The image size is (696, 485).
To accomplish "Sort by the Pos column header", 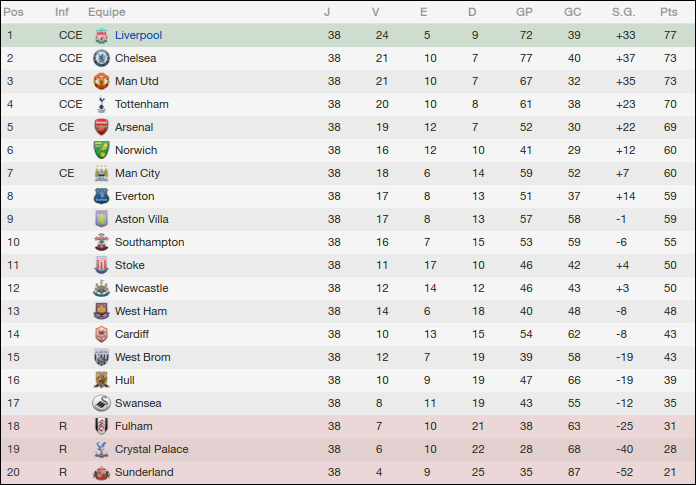I will (x=15, y=12).
